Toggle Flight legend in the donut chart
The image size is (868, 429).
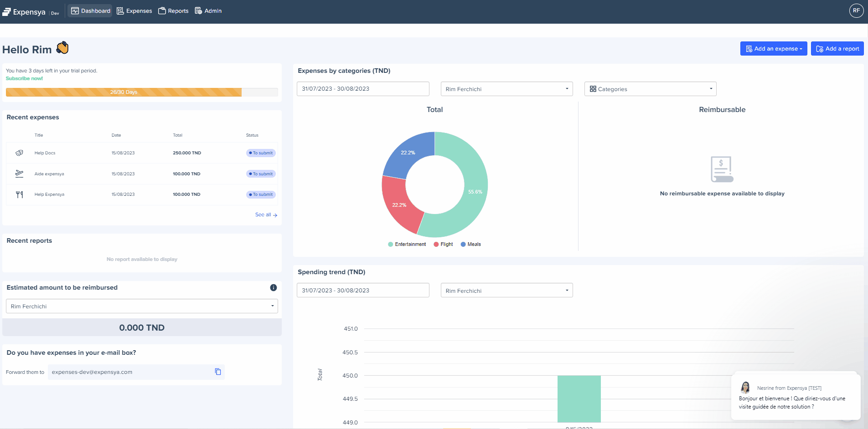click(443, 245)
